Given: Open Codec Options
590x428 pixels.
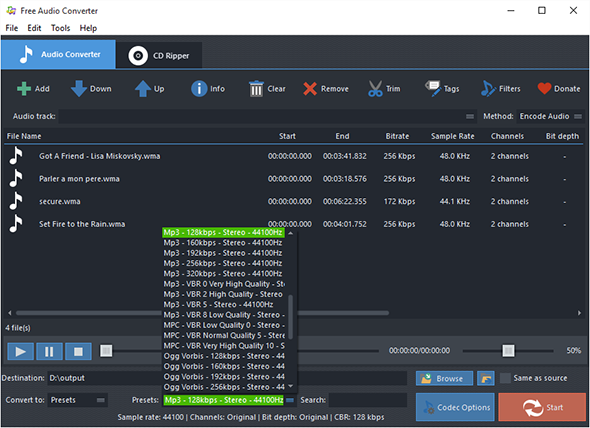Looking at the screenshot, I should click(455, 407).
